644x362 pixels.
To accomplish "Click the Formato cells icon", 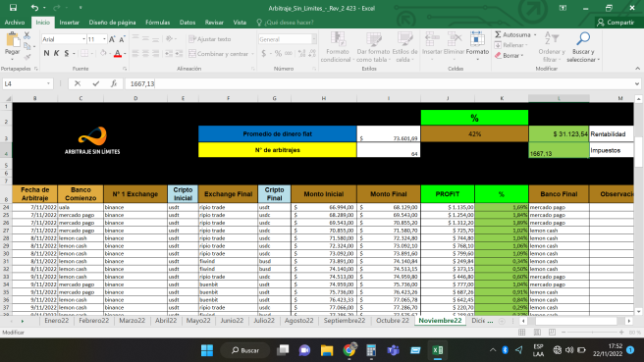I will click(x=477, y=39).
